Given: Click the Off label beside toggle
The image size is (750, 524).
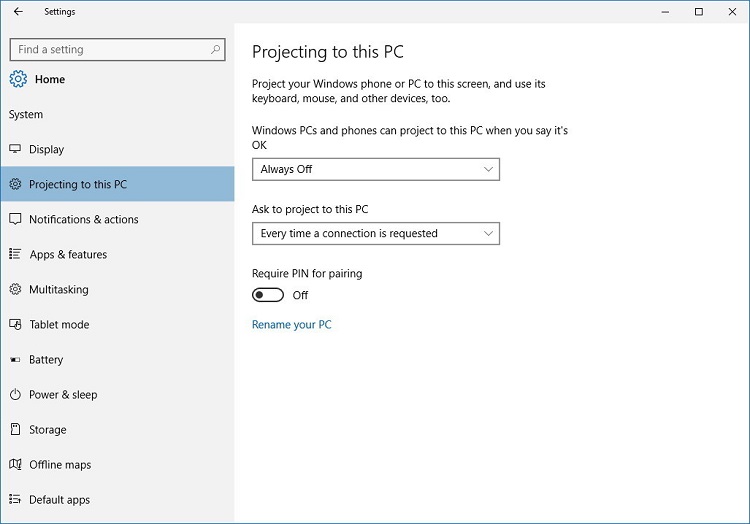Looking at the screenshot, I should coord(300,295).
